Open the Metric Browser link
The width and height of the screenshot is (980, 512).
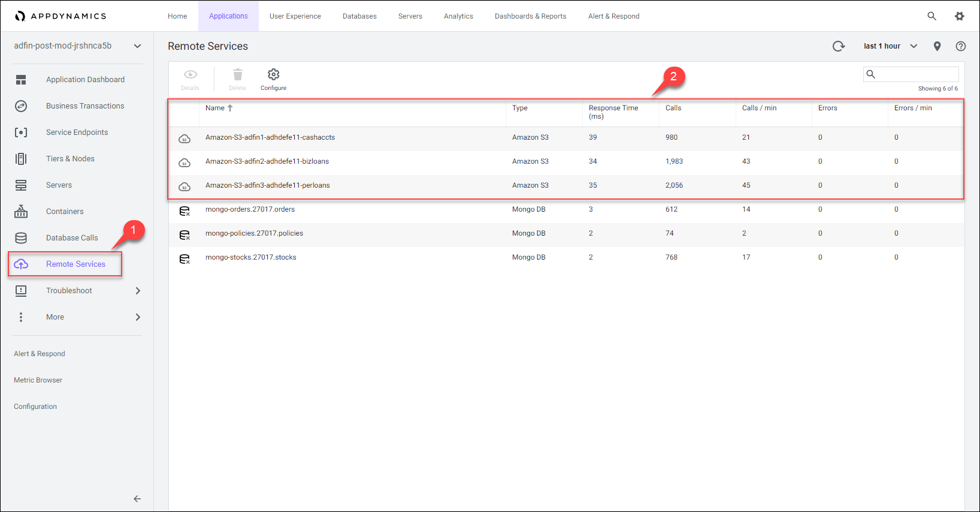tap(38, 380)
